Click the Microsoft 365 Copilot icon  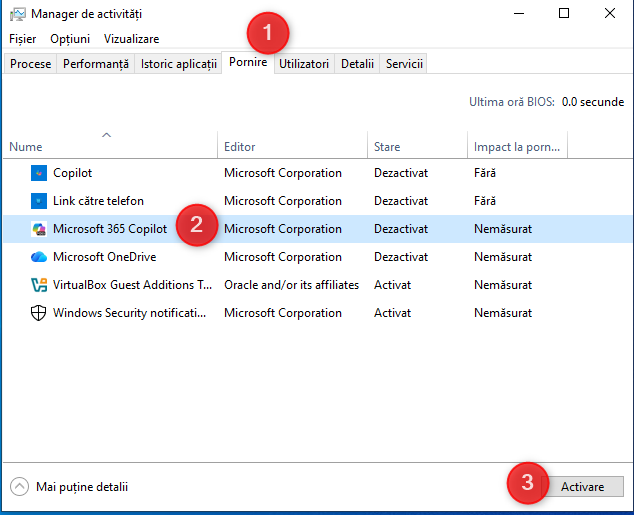(x=39, y=229)
